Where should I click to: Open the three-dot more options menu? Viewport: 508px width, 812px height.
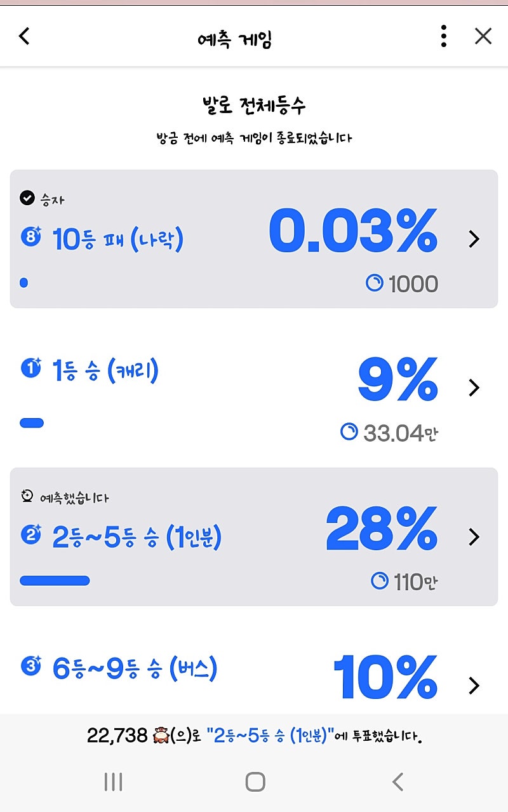[x=443, y=36]
